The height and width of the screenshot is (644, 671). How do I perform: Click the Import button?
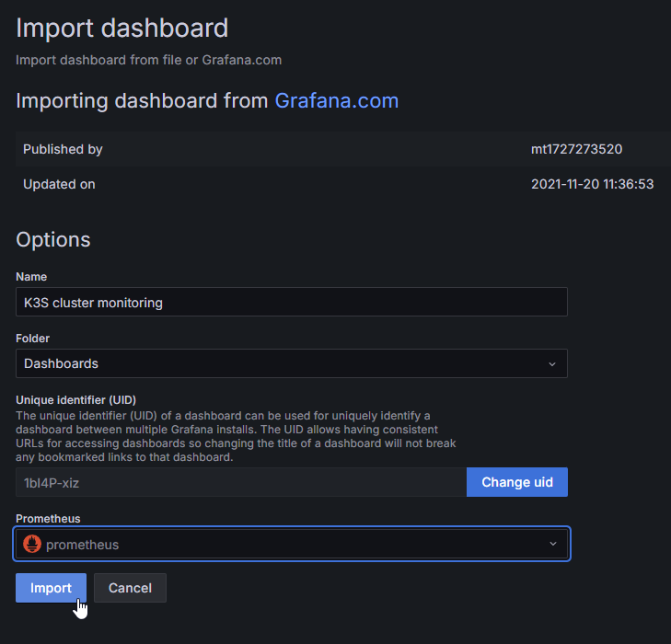51,588
